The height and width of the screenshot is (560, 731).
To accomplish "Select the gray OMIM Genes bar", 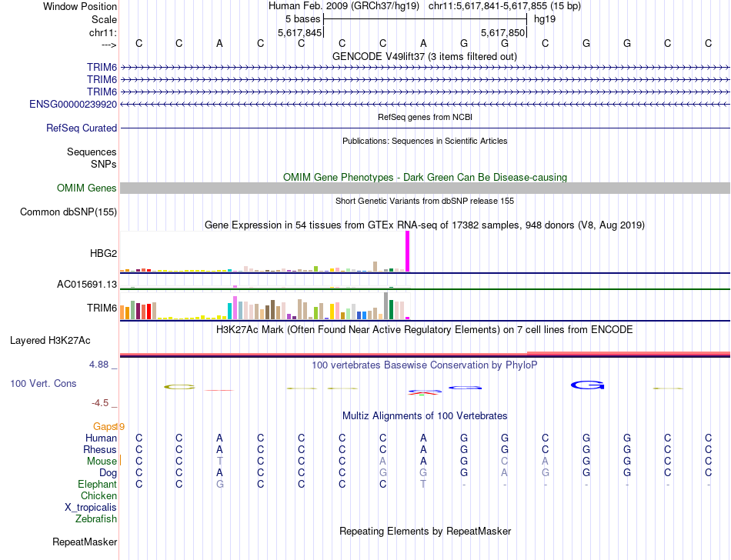I will [425, 188].
